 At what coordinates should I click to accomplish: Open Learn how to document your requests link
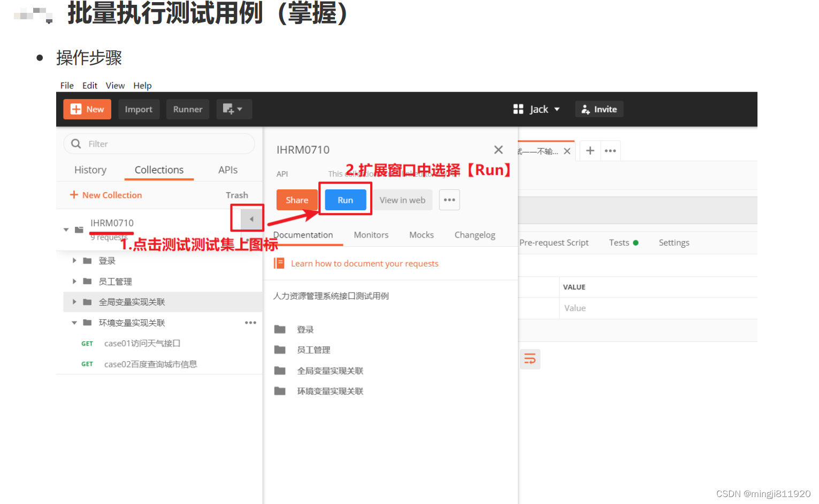coord(365,263)
